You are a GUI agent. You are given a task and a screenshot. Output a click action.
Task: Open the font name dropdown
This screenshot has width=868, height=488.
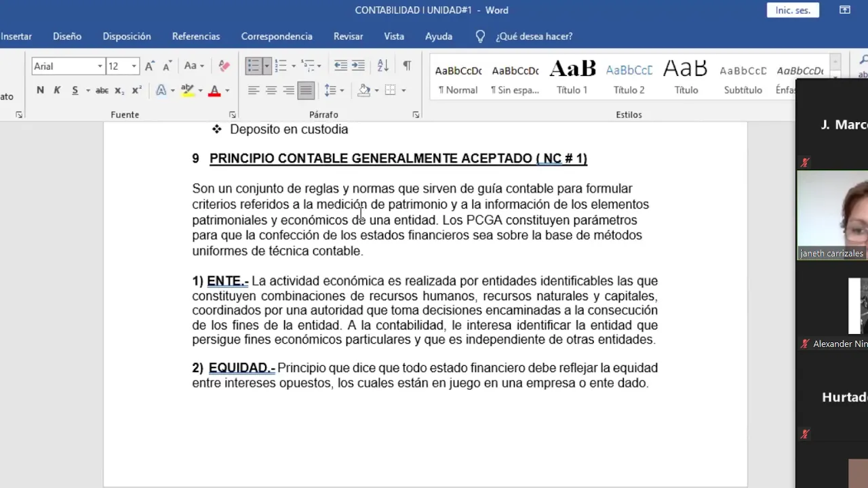click(100, 66)
